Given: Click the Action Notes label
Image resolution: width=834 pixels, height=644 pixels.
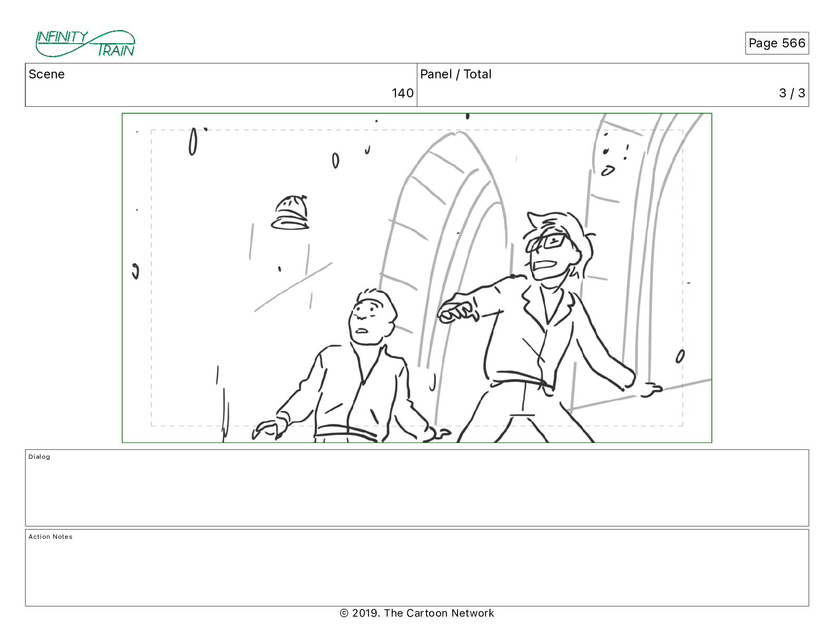Looking at the screenshot, I should click(x=51, y=537).
